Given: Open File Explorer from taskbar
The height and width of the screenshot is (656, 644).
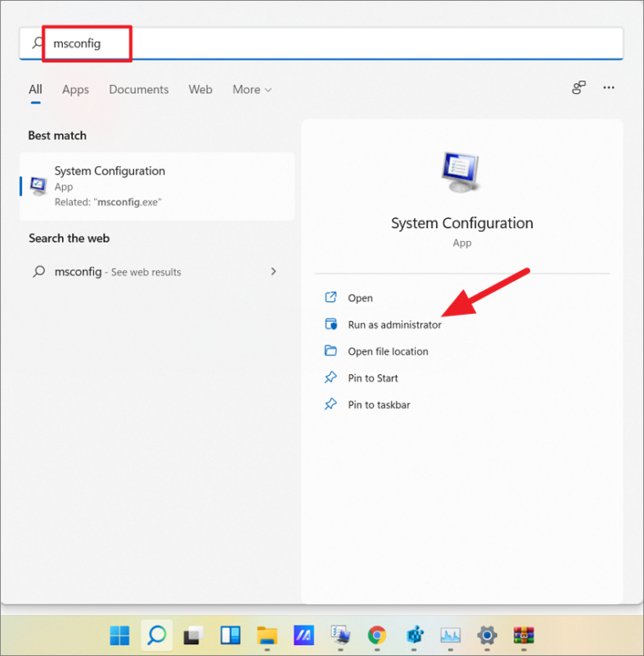Looking at the screenshot, I should point(267,636).
